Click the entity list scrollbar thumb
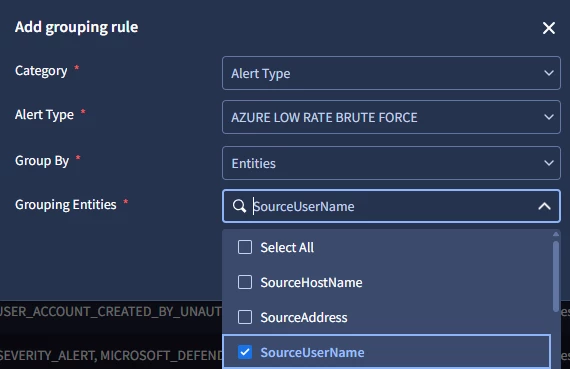The width and height of the screenshot is (570, 369). coord(555,276)
